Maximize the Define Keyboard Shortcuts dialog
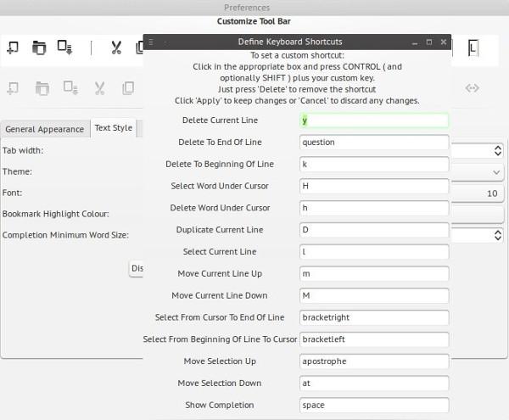The height and width of the screenshot is (420, 509). click(x=429, y=42)
